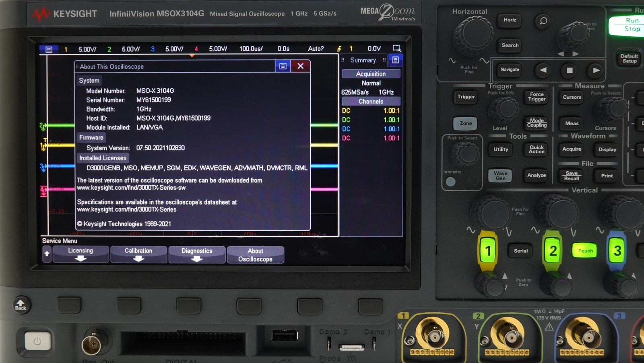Go up from Service Menu using arrow softkey
The width and height of the screenshot is (644, 363).
47,254
